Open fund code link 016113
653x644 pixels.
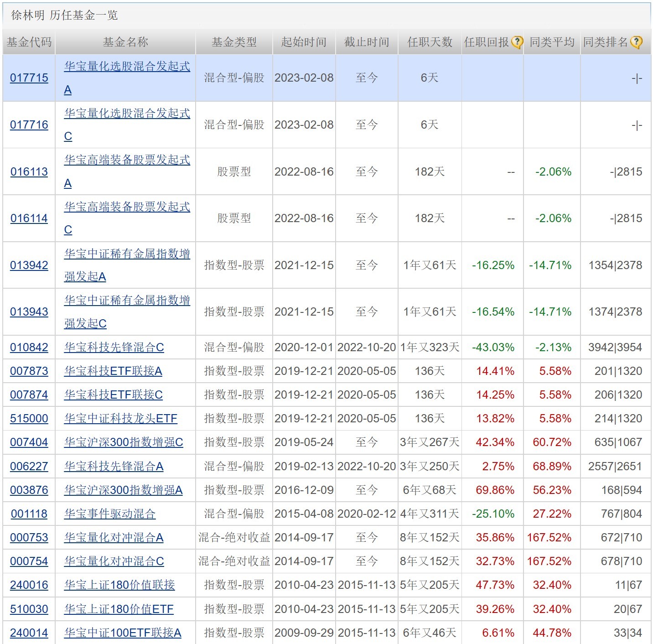click(29, 172)
